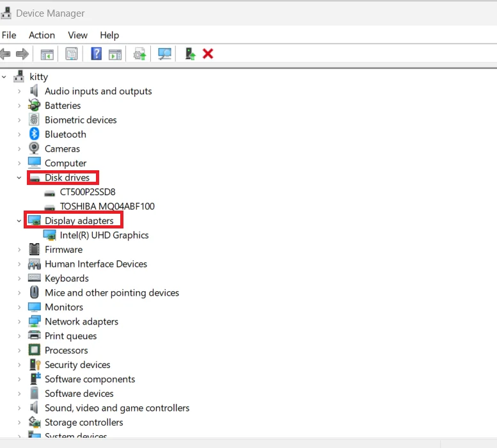The width and height of the screenshot is (497, 448).
Task: Expand Sound, video and game controllers arrow
Action: (x=19, y=408)
